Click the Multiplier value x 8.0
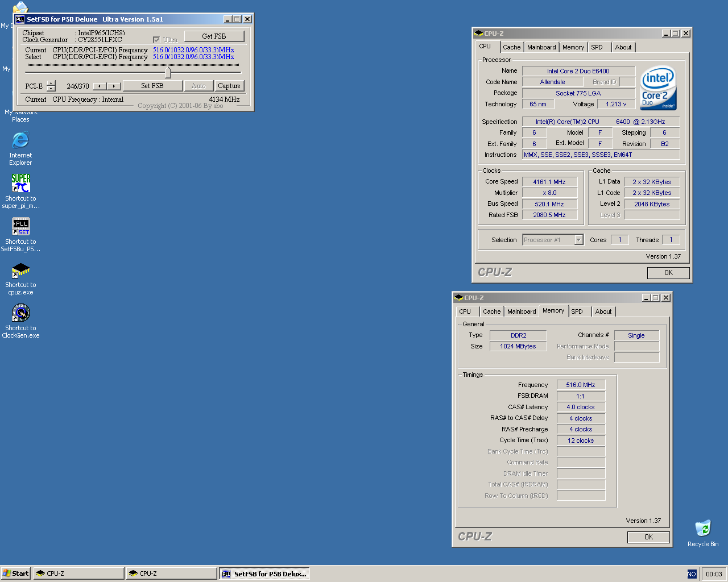This screenshot has width=728, height=582. [549, 193]
